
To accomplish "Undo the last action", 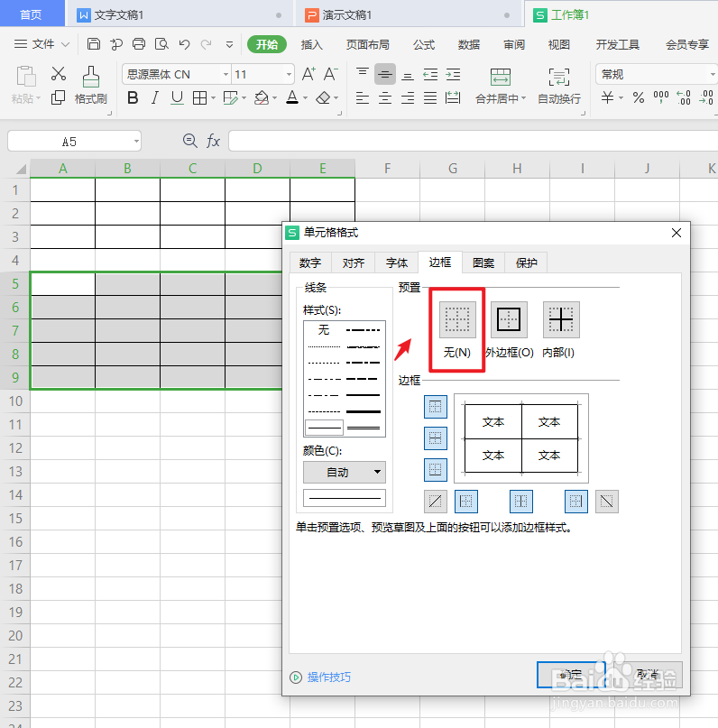I will tap(184, 44).
